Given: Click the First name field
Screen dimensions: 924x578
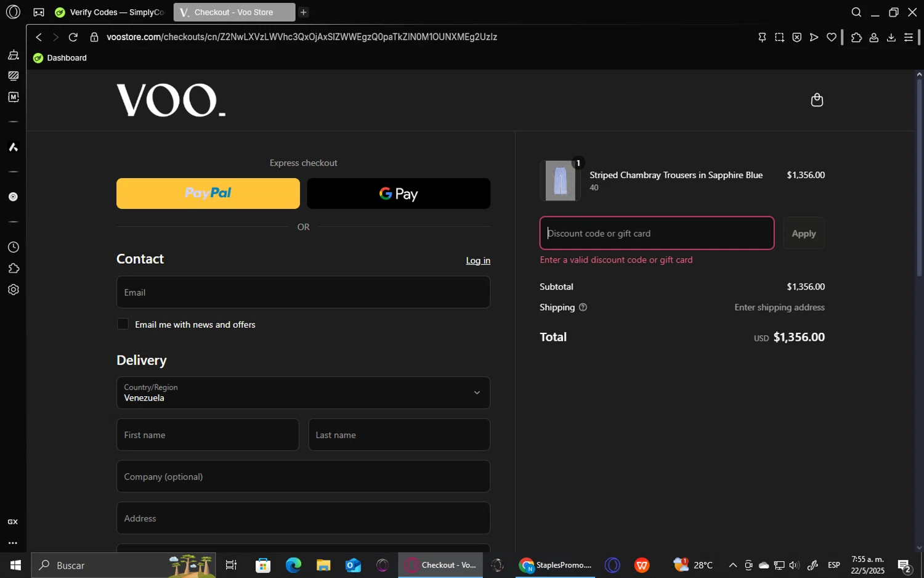Looking at the screenshot, I should 208,435.
